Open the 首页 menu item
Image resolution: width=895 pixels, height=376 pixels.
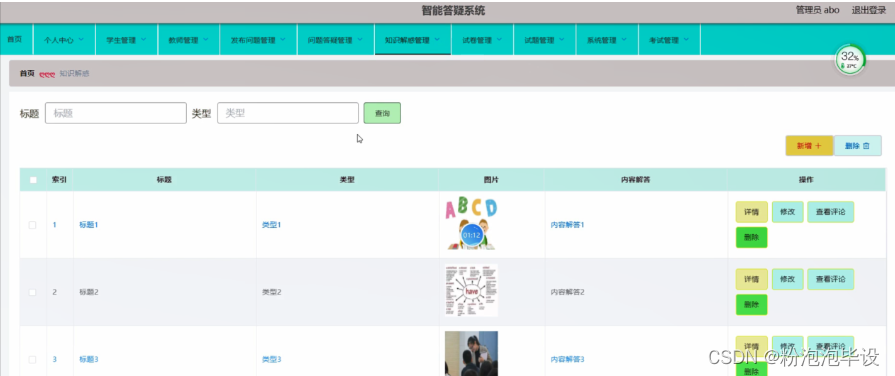[x=15, y=40]
